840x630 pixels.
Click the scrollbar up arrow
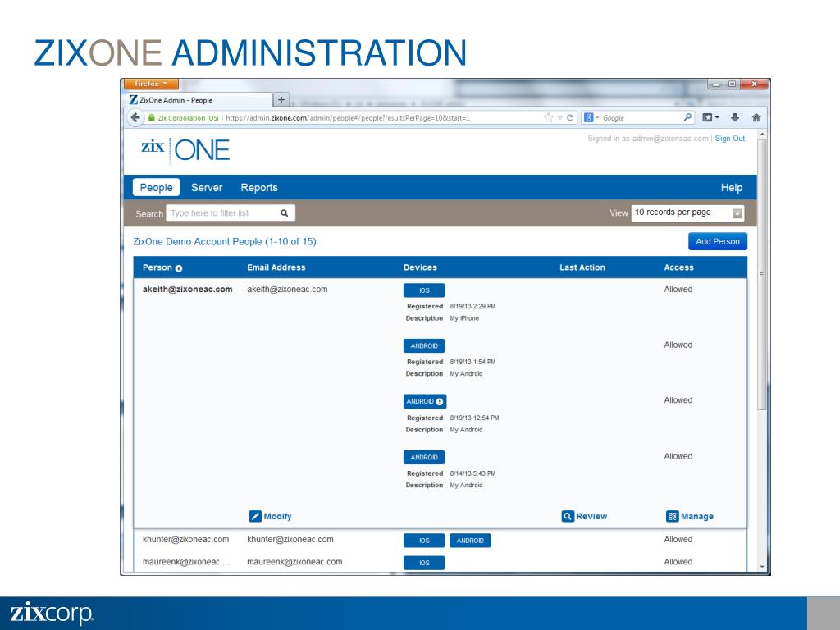762,132
